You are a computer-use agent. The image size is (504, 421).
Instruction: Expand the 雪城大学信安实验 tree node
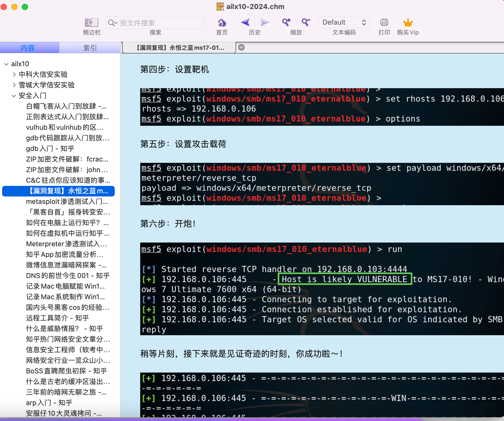pos(14,85)
